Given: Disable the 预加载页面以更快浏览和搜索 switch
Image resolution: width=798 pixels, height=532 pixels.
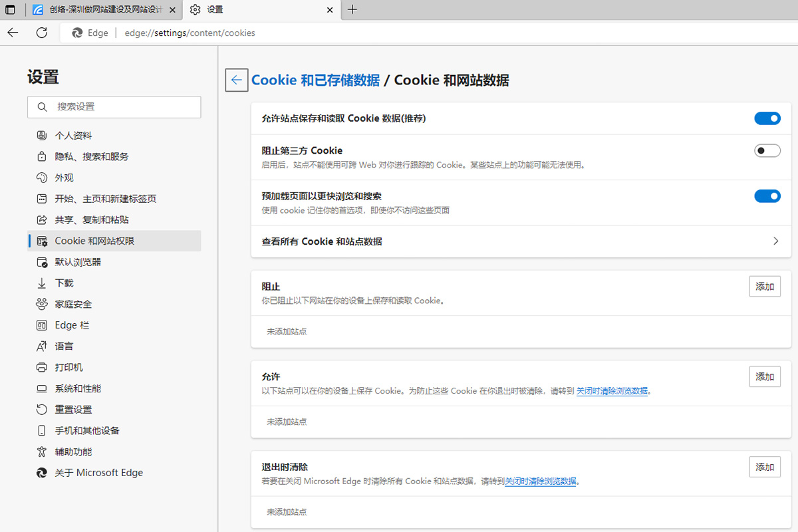Looking at the screenshot, I should click(767, 196).
